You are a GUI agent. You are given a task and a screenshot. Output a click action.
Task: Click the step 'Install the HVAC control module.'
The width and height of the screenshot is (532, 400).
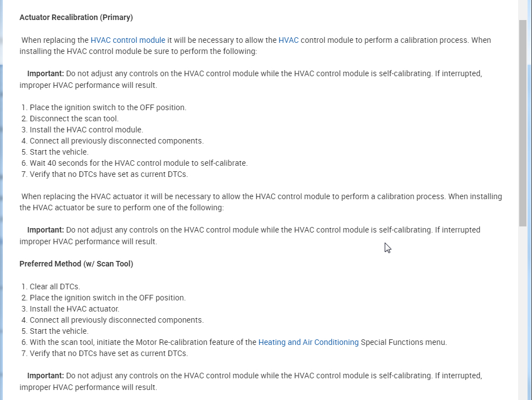pyautogui.click(x=86, y=130)
